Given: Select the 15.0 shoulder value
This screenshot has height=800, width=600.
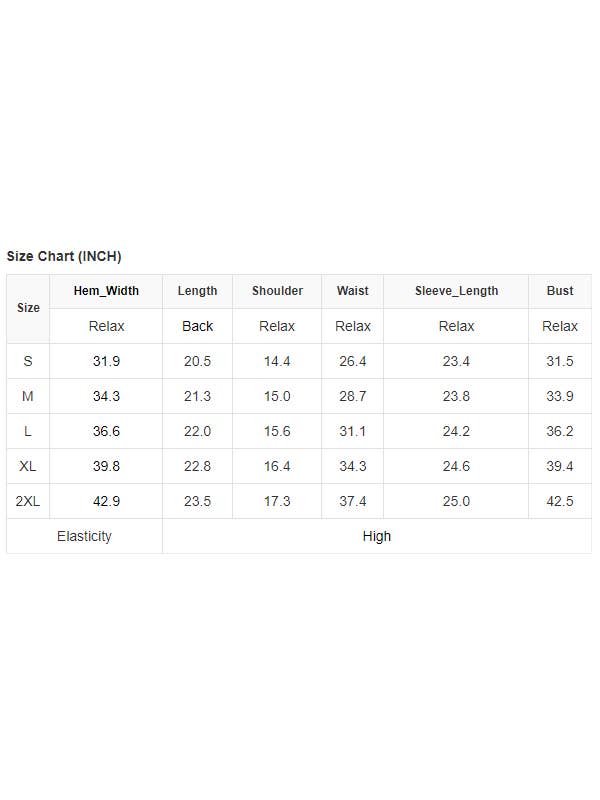Looking at the screenshot, I should click(277, 396).
